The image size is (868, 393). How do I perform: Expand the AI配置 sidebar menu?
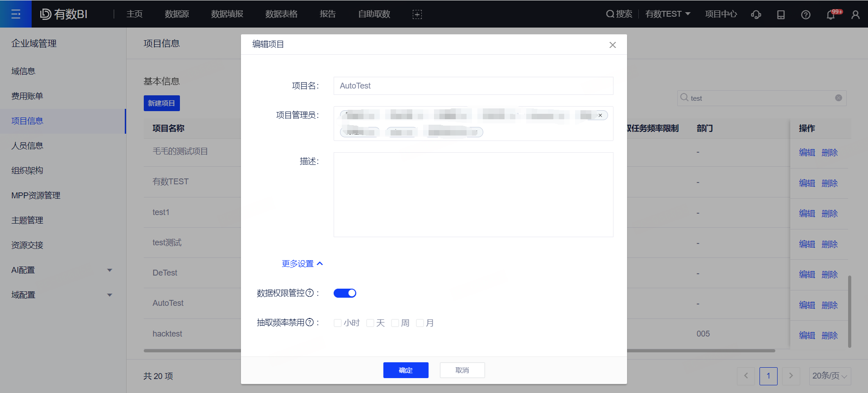(x=62, y=270)
